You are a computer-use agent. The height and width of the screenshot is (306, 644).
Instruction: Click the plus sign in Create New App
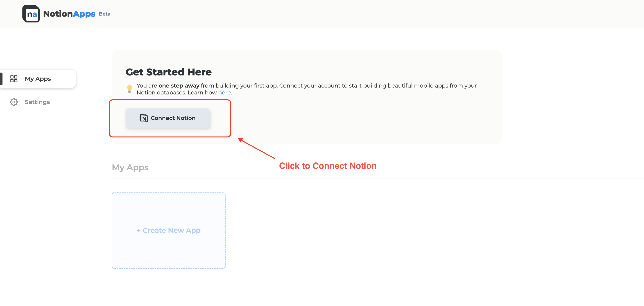139,230
